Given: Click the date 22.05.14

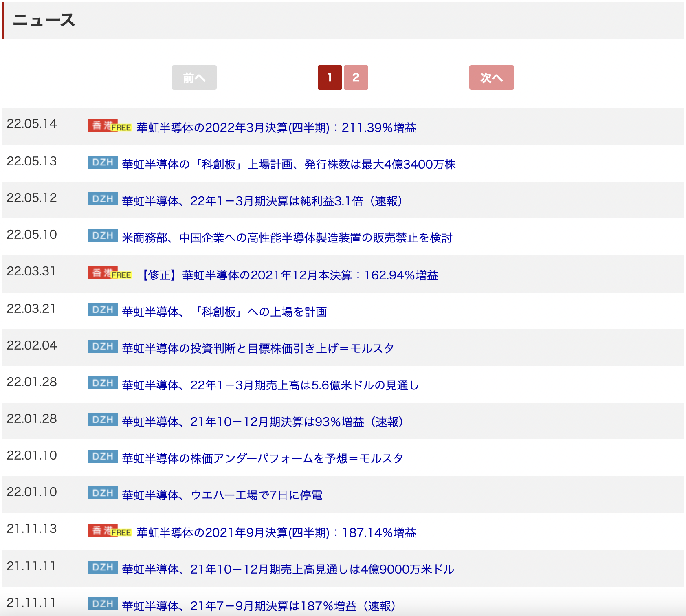Looking at the screenshot, I should point(32,124).
